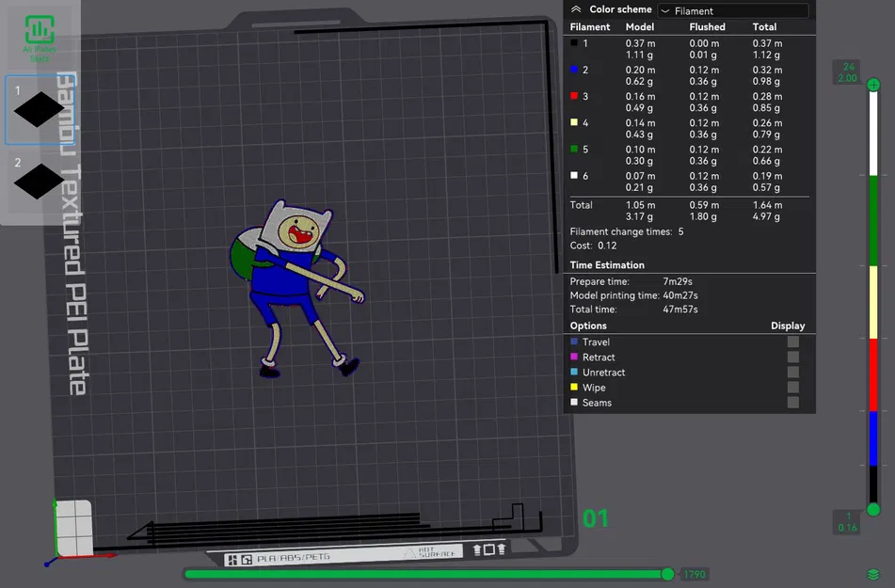Viewport: 895px width, 588px height.
Task: Click the lock icon on the plate toolbar
Action: tap(477, 550)
